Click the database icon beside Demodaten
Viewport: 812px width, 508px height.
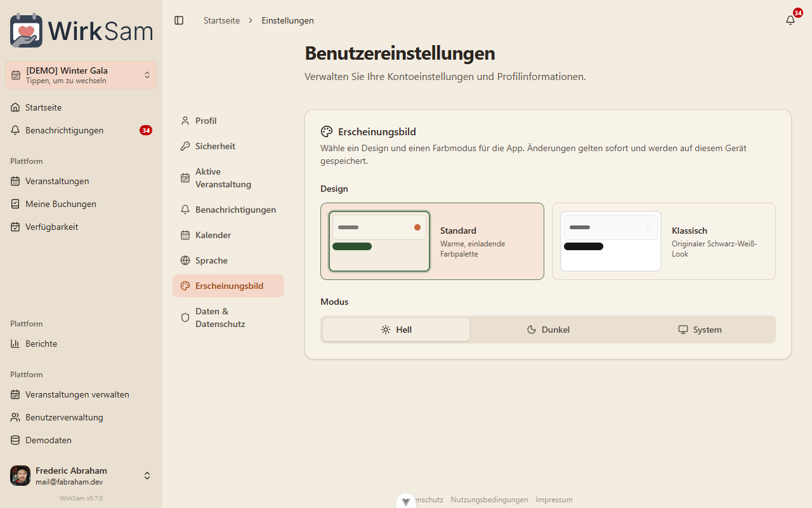[x=15, y=440]
